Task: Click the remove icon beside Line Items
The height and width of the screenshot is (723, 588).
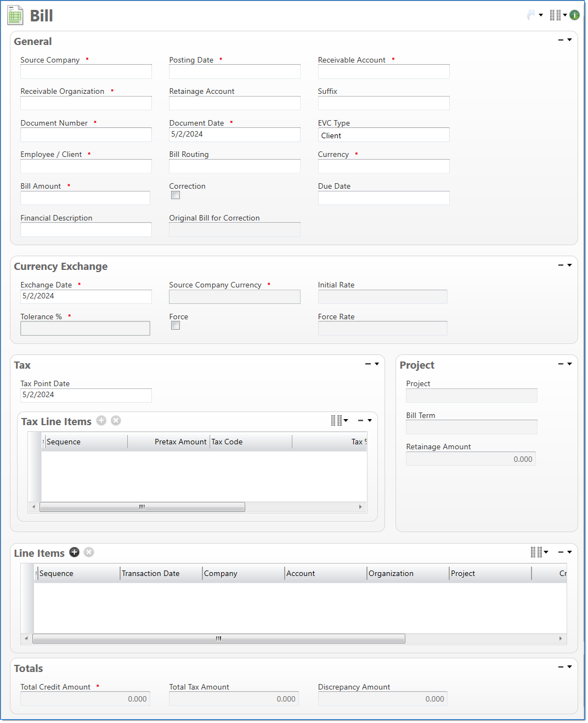Action: [x=89, y=552]
